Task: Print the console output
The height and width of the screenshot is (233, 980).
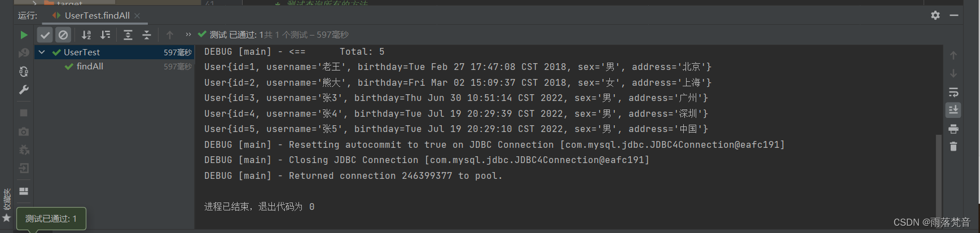Action: 953,129
